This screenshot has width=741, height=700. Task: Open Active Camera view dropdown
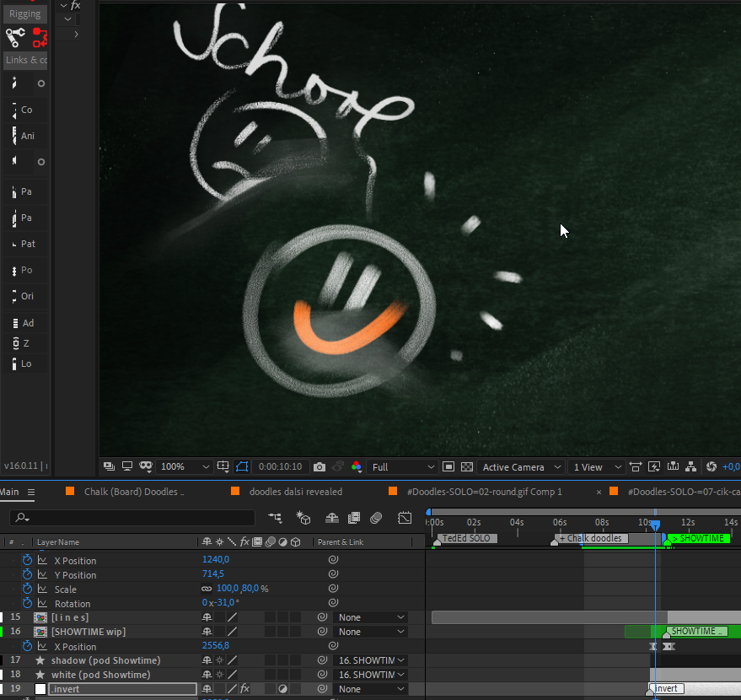point(521,467)
